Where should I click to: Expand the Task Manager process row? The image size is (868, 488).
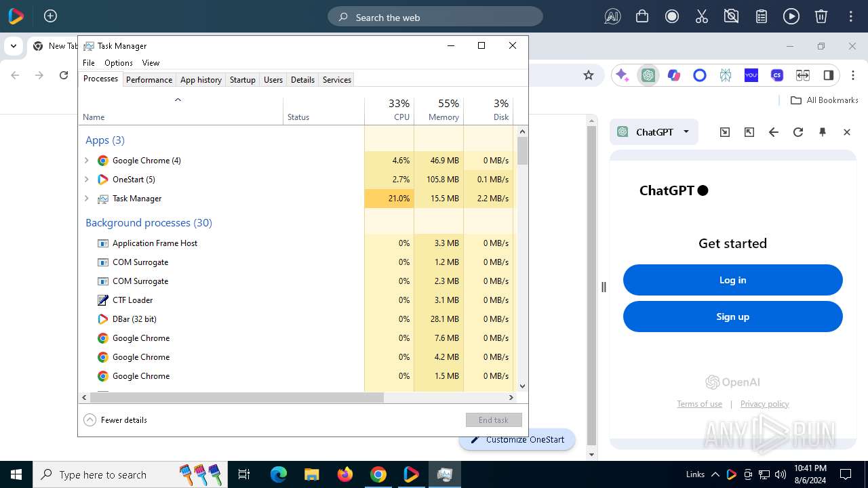[86, 199]
